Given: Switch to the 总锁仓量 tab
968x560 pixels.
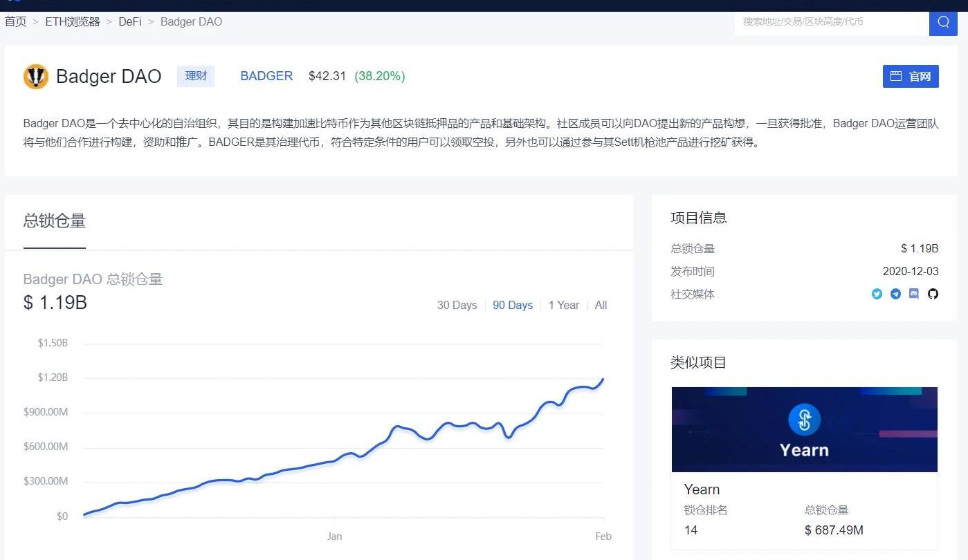Looking at the screenshot, I should click(55, 221).
